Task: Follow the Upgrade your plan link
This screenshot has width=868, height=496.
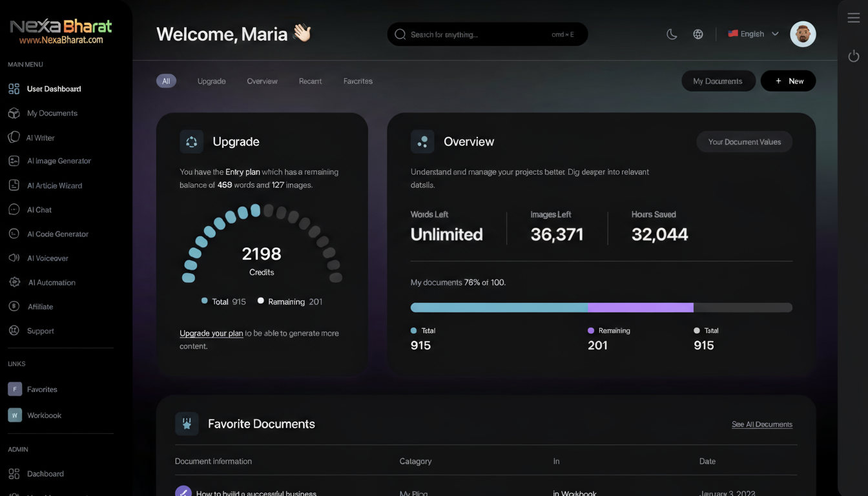Action: coord(211,333)
